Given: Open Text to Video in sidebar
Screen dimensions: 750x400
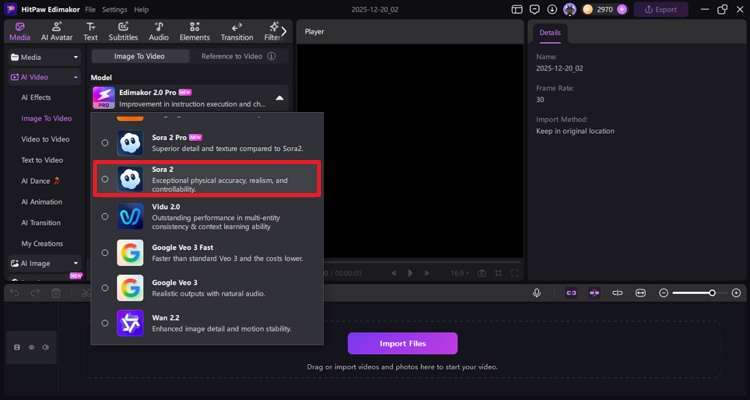Looking at the screenshot, I should pyautogui.click(x=42, y=160).
